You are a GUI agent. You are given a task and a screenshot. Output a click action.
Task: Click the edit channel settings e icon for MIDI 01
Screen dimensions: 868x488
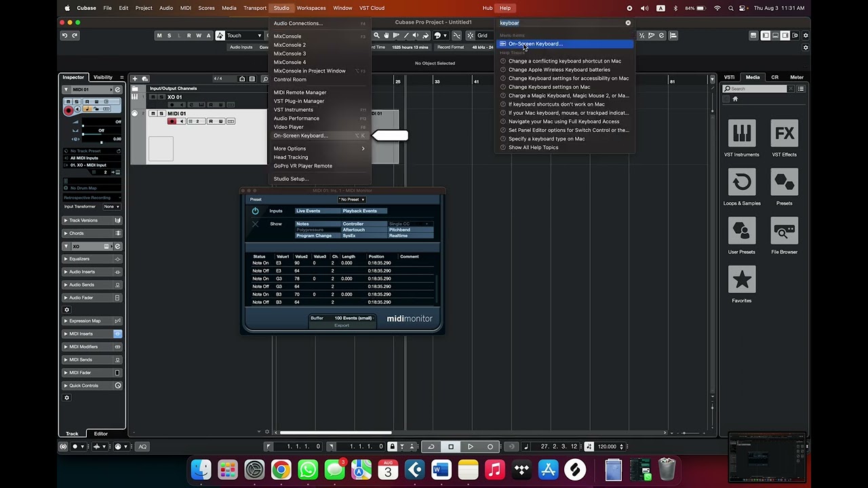pyautogui.click(x=117, y=89)
